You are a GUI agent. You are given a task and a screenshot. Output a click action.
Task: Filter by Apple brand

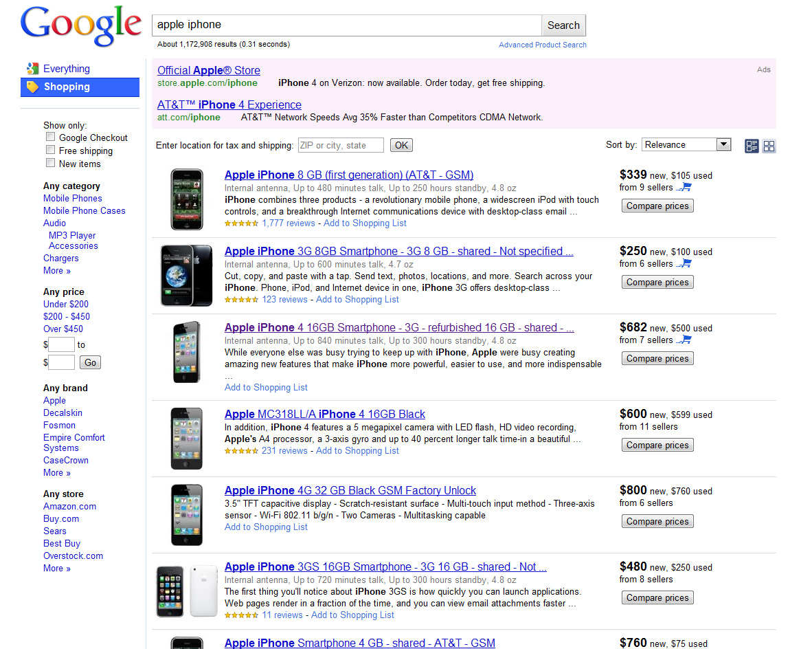pyautogui.click(x=54, y=401)
